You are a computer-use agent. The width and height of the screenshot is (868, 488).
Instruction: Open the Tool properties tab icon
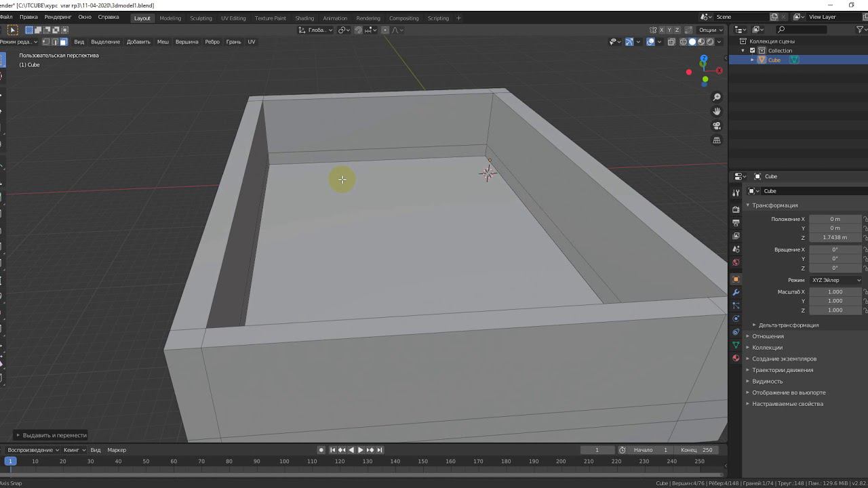[736, 193]
